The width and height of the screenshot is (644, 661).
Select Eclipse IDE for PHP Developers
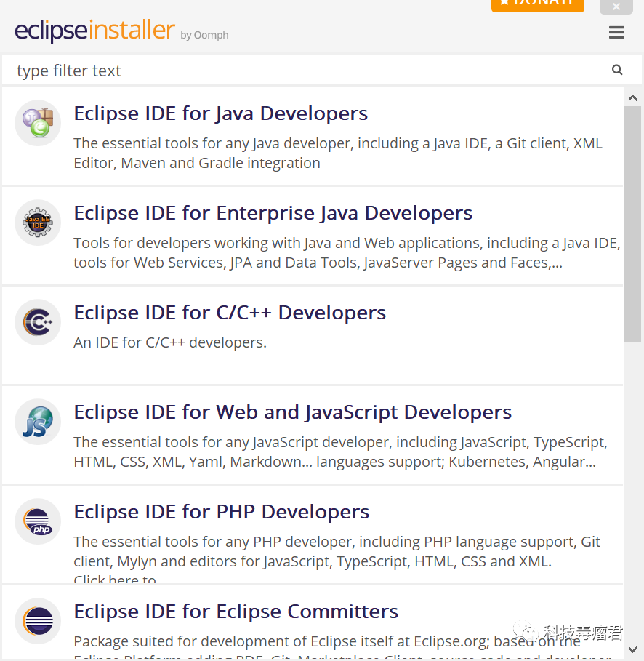[x=313, y=534]
